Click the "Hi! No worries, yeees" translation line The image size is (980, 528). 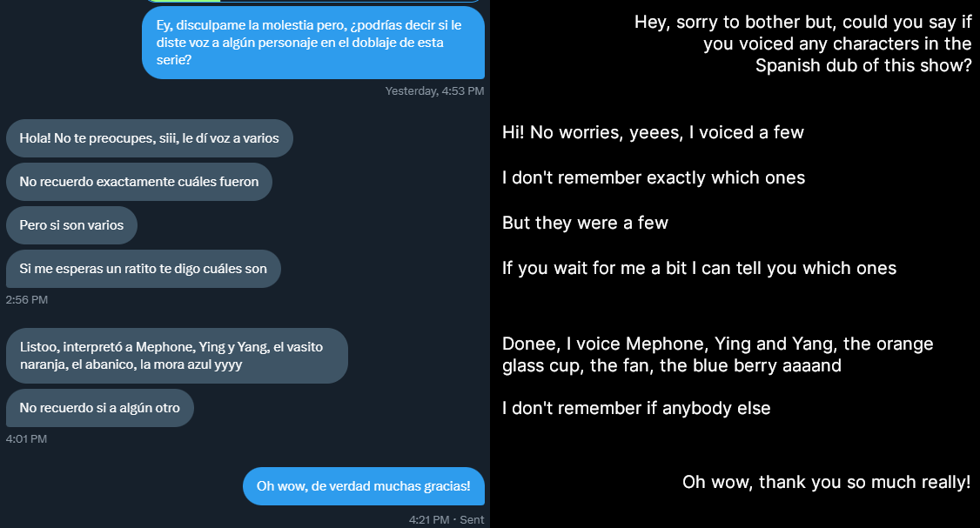[653, 133]
